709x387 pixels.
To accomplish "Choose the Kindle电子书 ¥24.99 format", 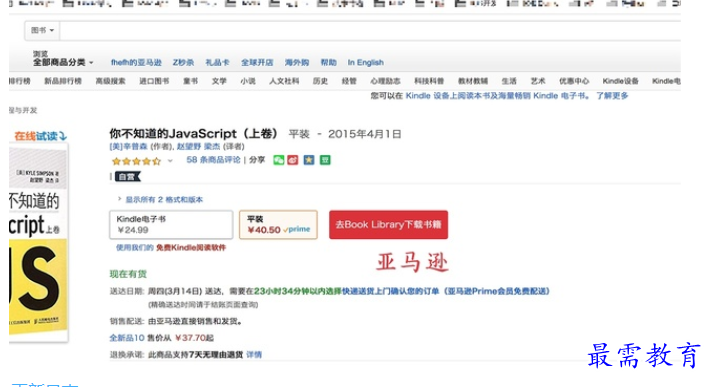I will pos(171,224).
